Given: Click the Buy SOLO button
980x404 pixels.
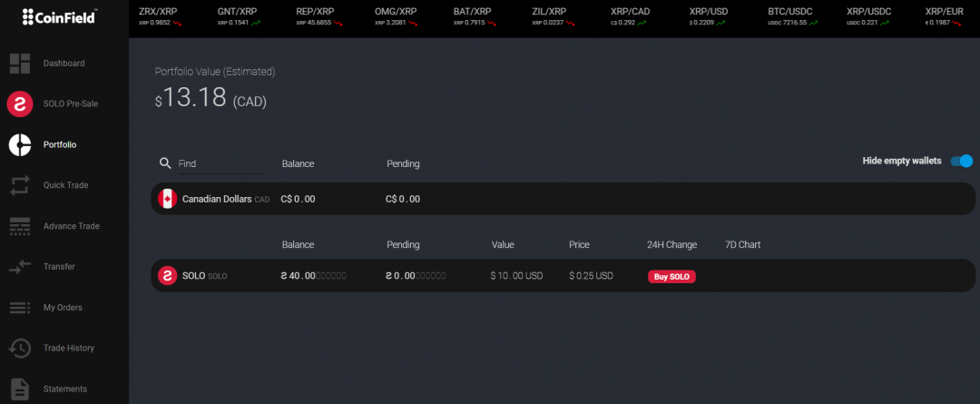Looking at the screenshot, I should [671, 276].
